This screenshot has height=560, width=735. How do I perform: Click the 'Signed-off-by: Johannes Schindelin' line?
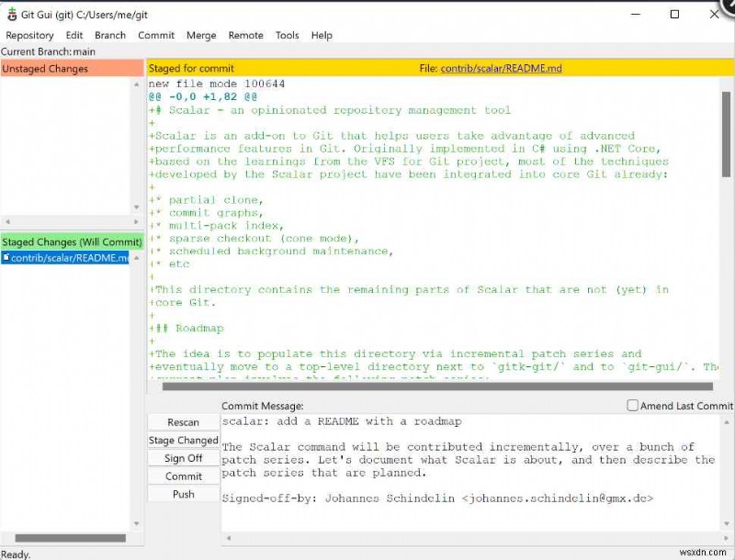(x=437, y=498)
